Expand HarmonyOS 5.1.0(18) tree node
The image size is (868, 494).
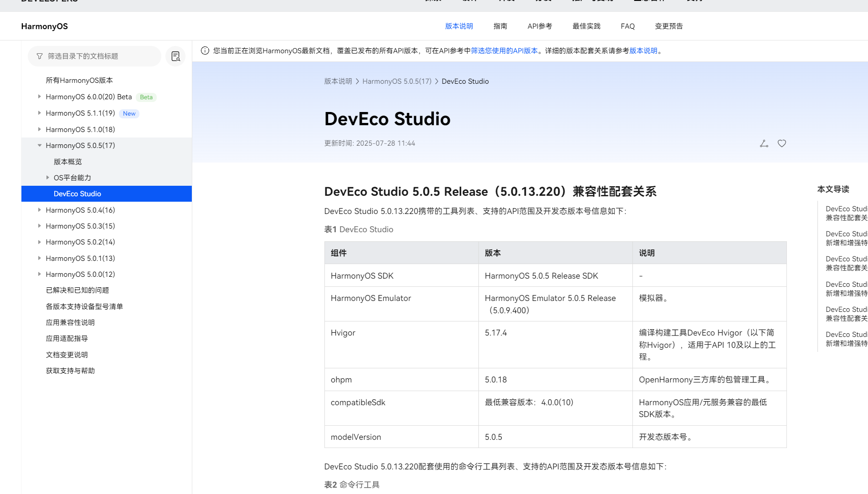(x=40, y=129)
